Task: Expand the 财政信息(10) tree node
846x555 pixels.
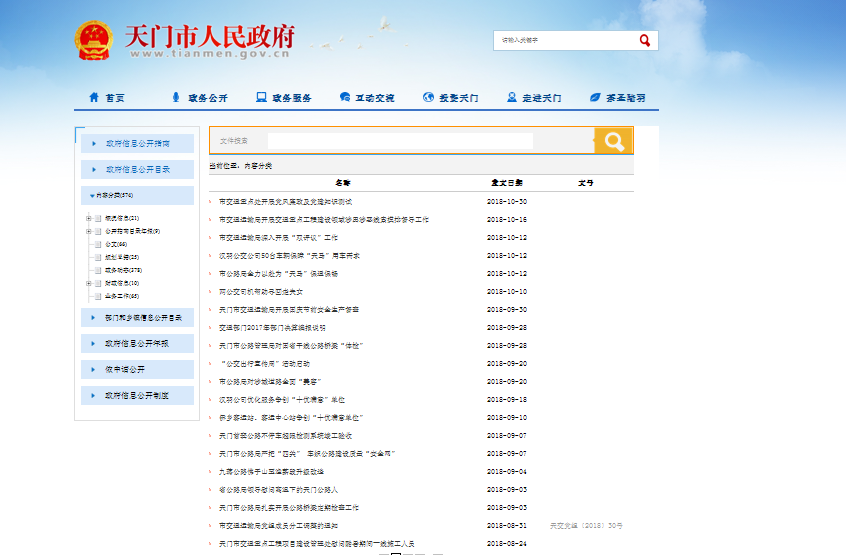Action: (89, 283)
